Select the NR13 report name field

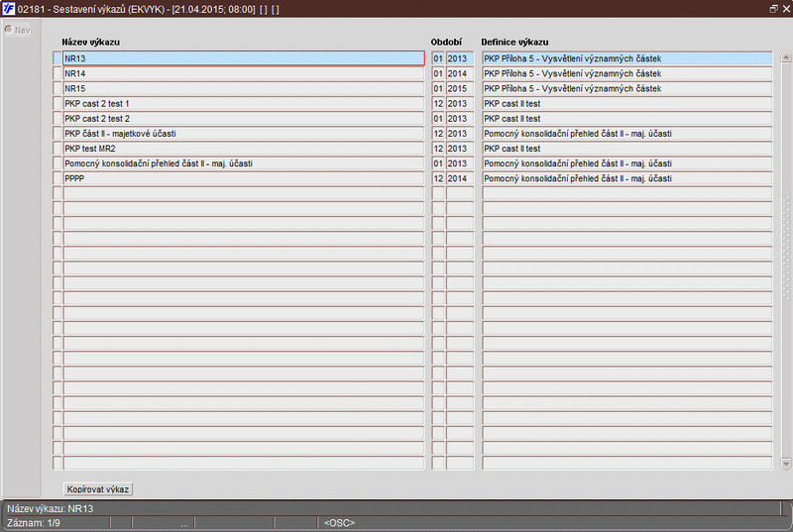pos(243,58)
